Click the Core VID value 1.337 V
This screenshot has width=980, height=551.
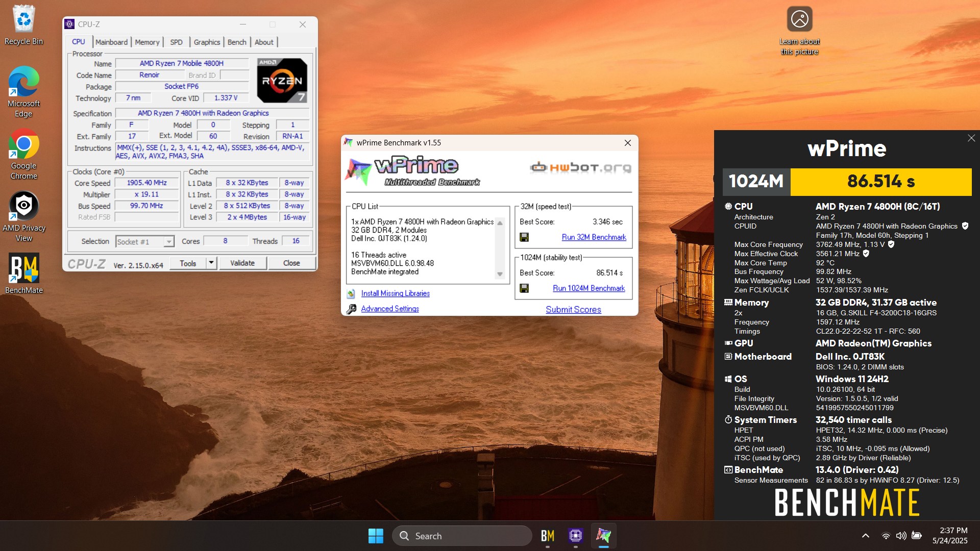click(x=226, y=98)
